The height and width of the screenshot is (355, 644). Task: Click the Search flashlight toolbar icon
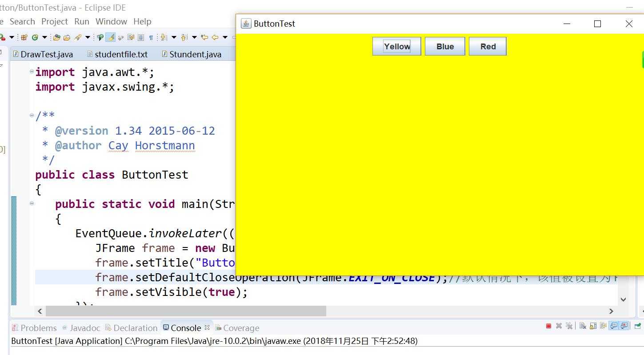point(78,37)
